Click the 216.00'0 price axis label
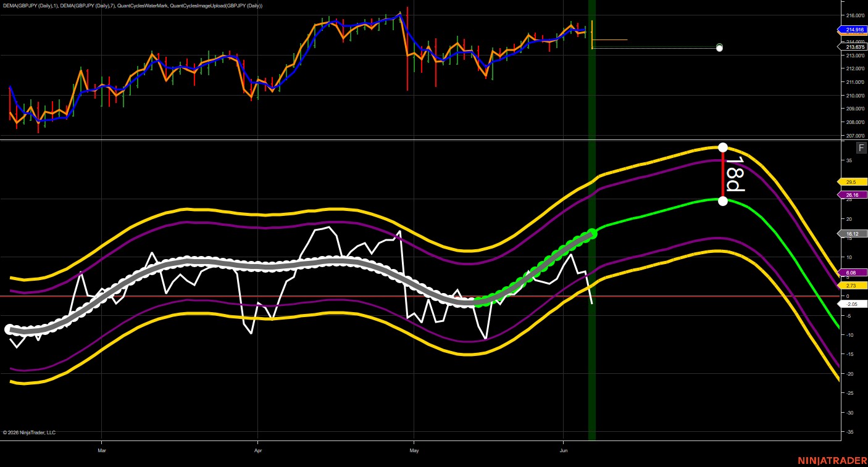Screen dimensions: 868x467 (855, 15)
